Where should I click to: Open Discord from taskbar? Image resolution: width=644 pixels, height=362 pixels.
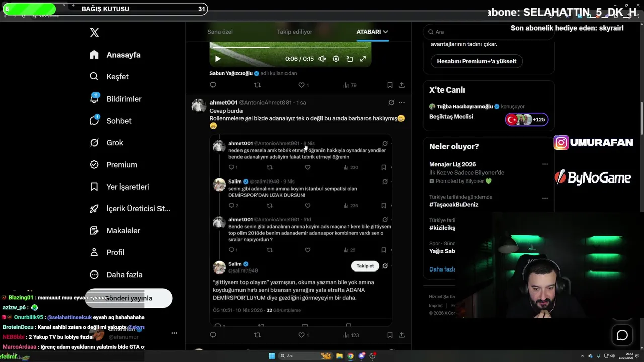[361, 356]
